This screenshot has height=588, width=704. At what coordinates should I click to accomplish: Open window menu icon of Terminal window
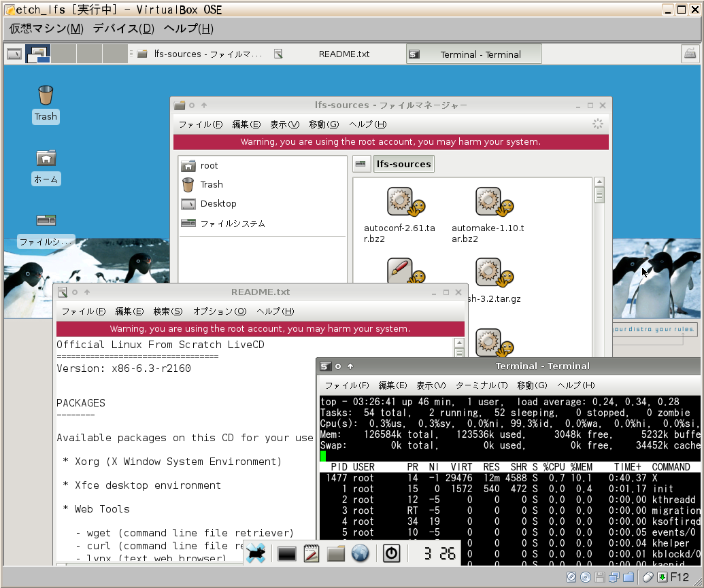326,366
